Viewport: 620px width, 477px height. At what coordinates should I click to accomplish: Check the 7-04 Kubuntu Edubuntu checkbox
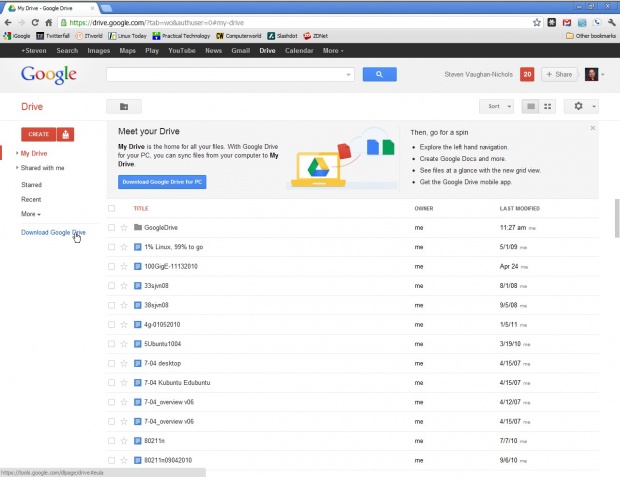(112, 382)
